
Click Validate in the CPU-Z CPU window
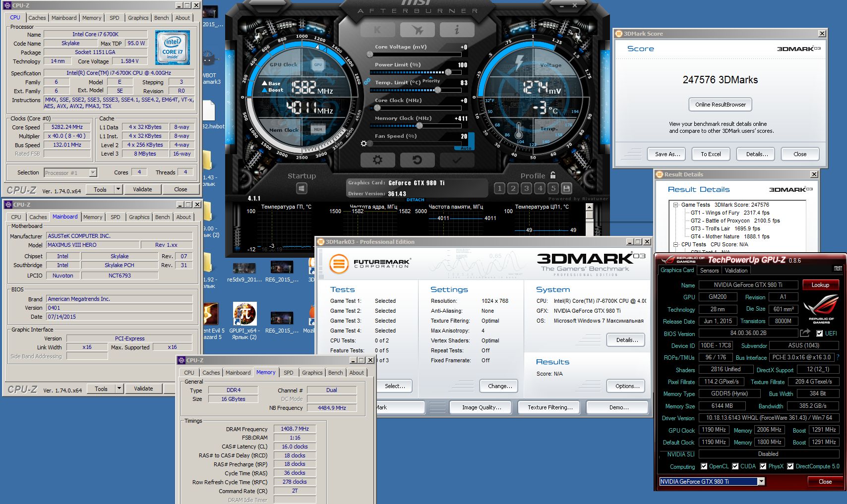pyautogui.click(x=143, y=189)
